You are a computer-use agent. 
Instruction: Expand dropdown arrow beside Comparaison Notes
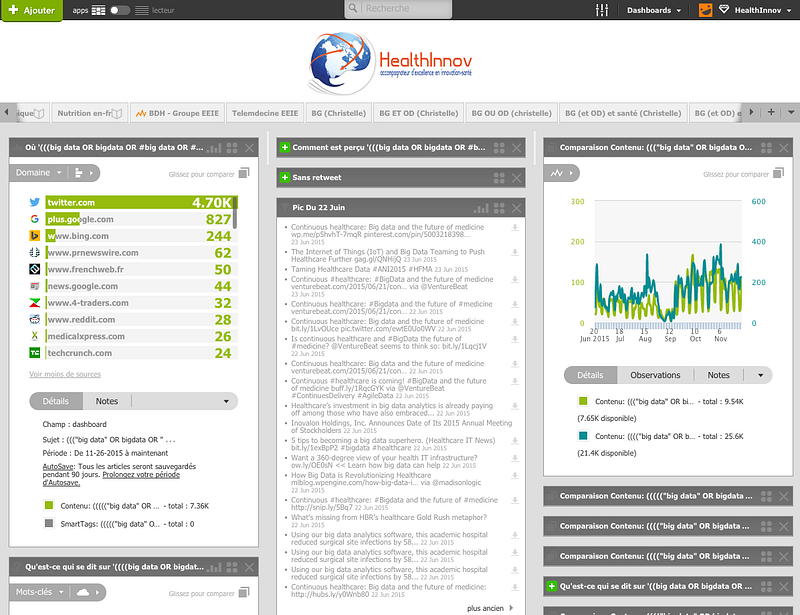760,376
